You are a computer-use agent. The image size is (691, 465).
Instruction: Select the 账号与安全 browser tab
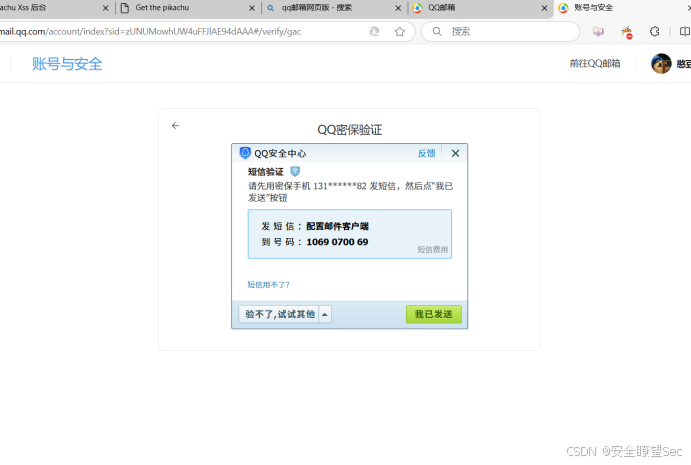click(622, 8)
